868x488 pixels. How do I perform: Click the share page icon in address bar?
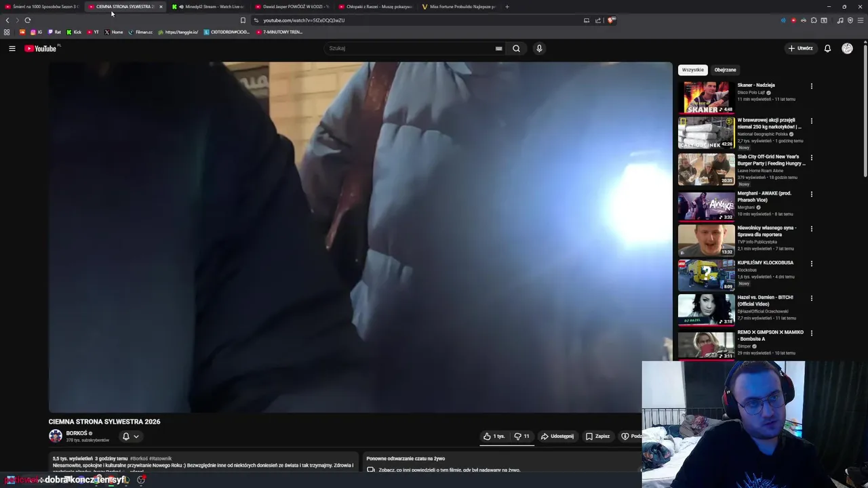pos(598,20)
